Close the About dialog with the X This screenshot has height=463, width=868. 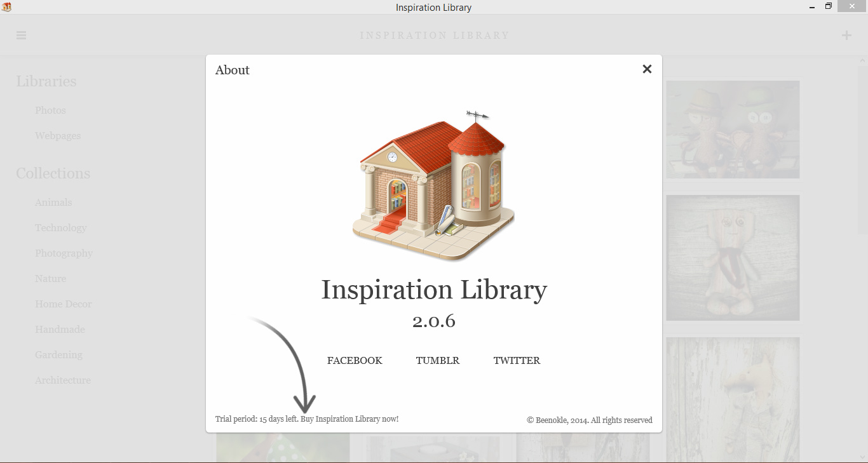[x=647, y=69]
